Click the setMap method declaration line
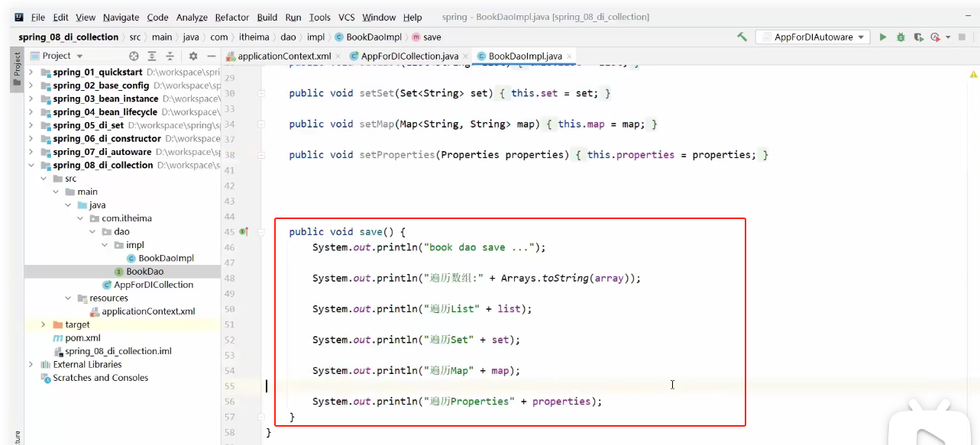 click(x=473, y=124)
